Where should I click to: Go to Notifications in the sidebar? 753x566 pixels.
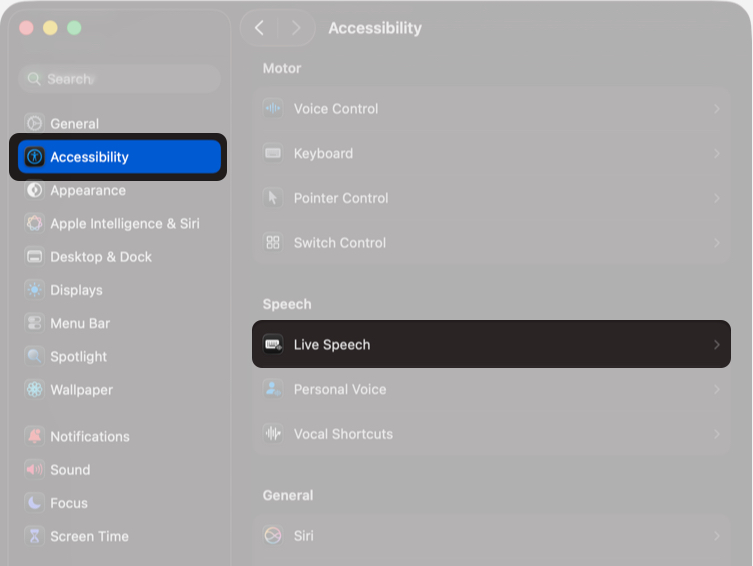tap(89, 437)
